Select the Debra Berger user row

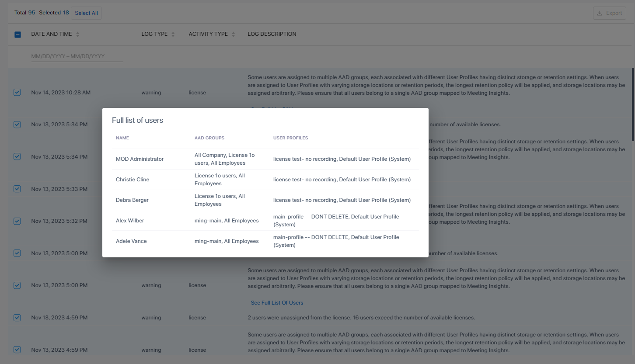click(132, 200)
